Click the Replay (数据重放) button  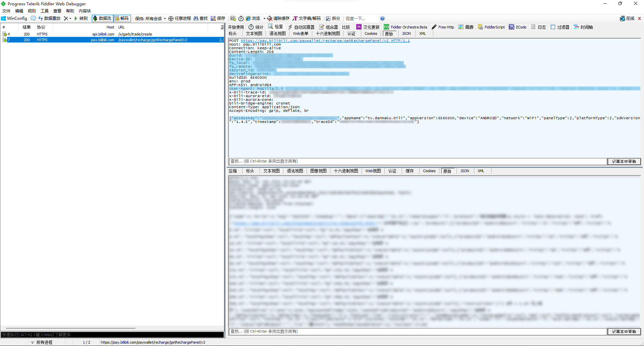pyautogui.click(x=49, y=18)
